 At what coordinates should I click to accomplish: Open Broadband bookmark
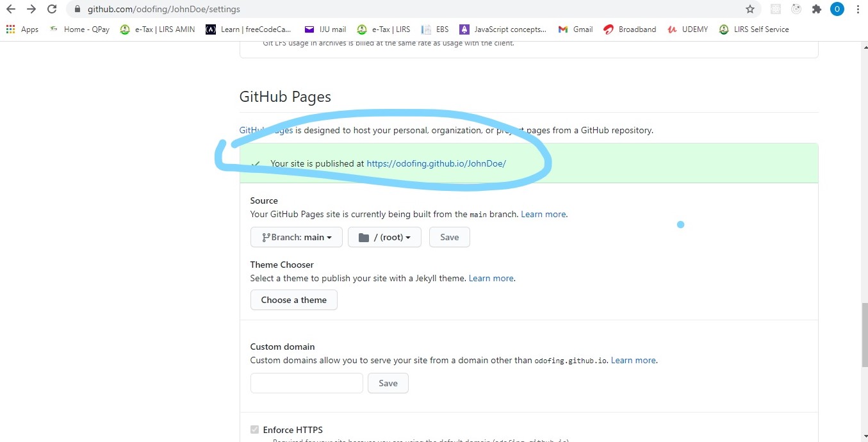pyautogui.click(x=630, y=29)
